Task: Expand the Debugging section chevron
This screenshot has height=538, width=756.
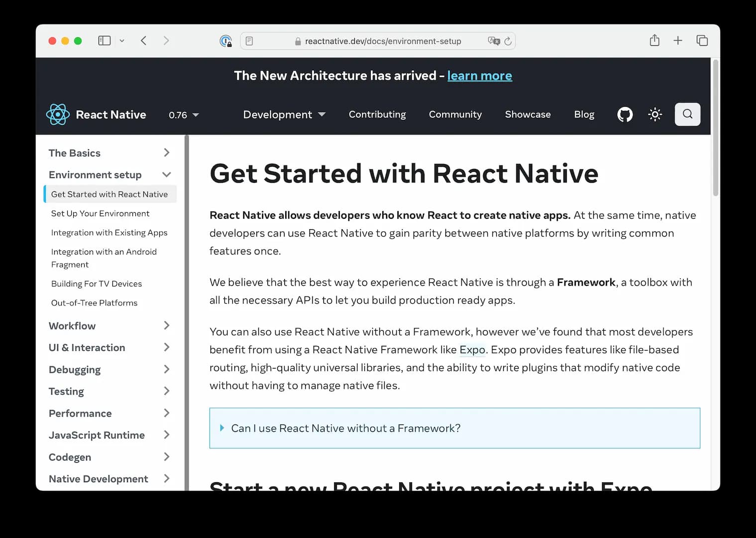Action: click(x=167, y=370)
